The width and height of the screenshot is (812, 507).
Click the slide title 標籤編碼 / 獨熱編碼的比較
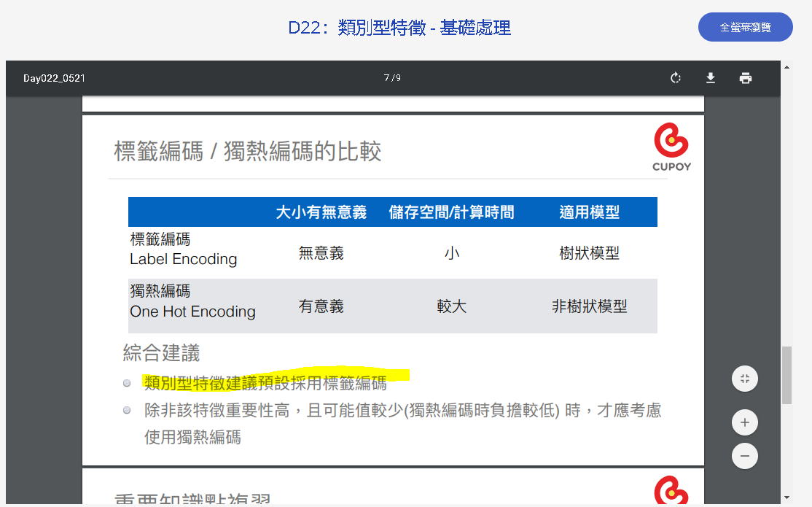tap(248, 152)
